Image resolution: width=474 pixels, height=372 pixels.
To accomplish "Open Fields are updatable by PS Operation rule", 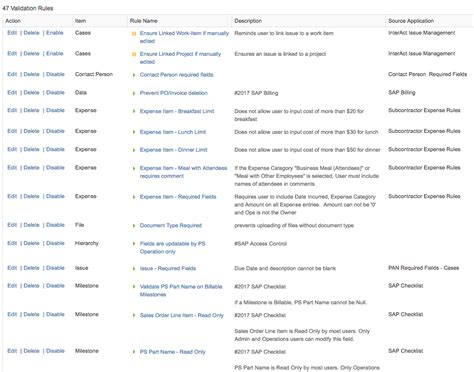I will (173, 248).
